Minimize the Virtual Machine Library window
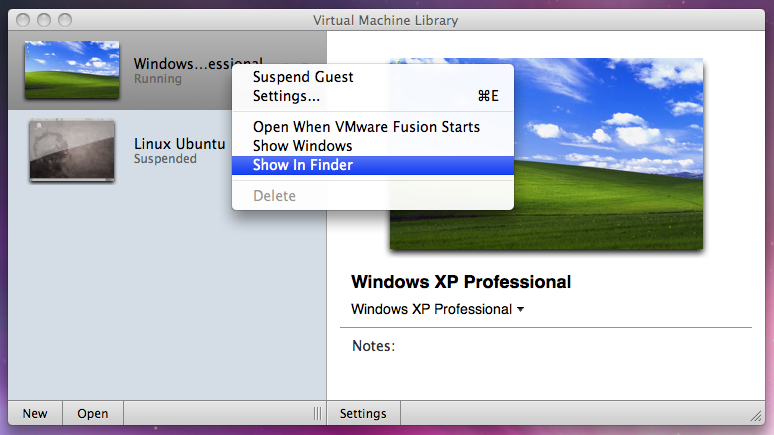The width and height of the screenshot is (774, 435). point(44,20)
